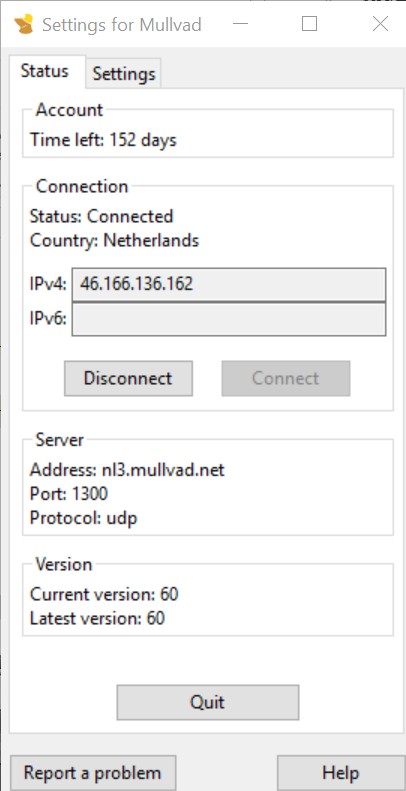Minimize the Mullvad settings window
Viewport: 406px width, 791px height.
click(241, 24)
